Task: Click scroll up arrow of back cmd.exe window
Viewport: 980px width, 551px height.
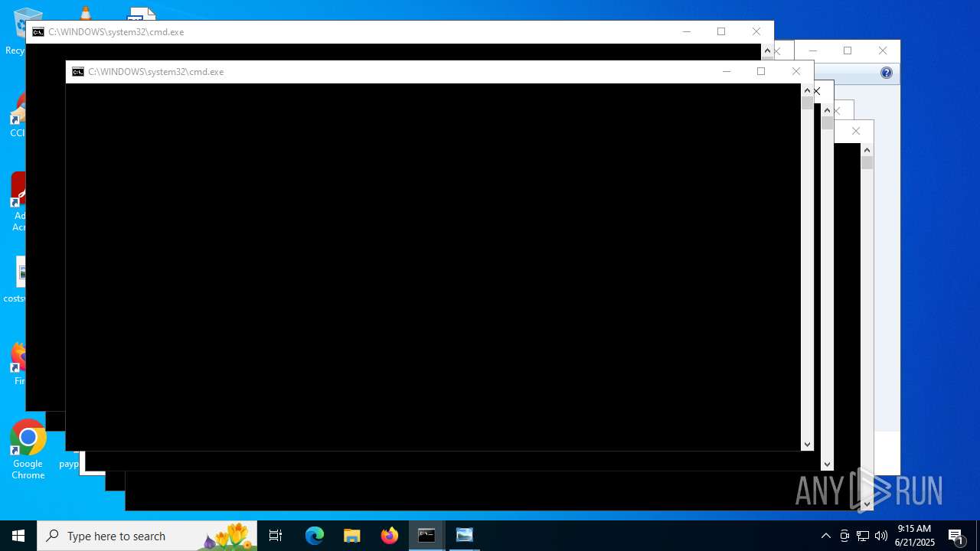Action: point(767,51)
